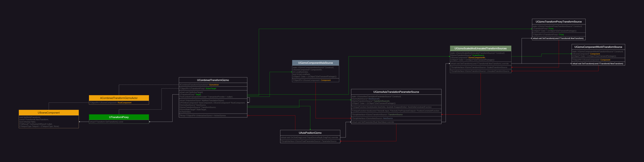Click the UCombinedTransformGizmo class title

(x=213, y=80)
